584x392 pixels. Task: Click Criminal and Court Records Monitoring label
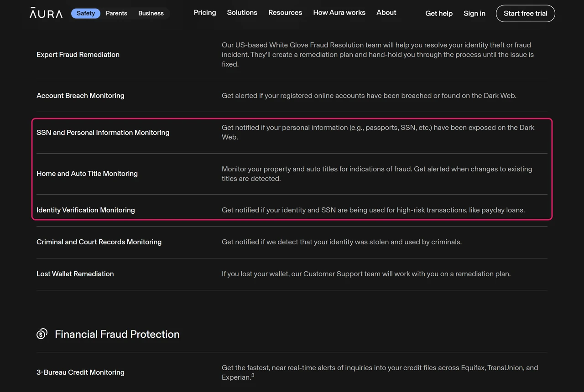(x=99, y=242)
